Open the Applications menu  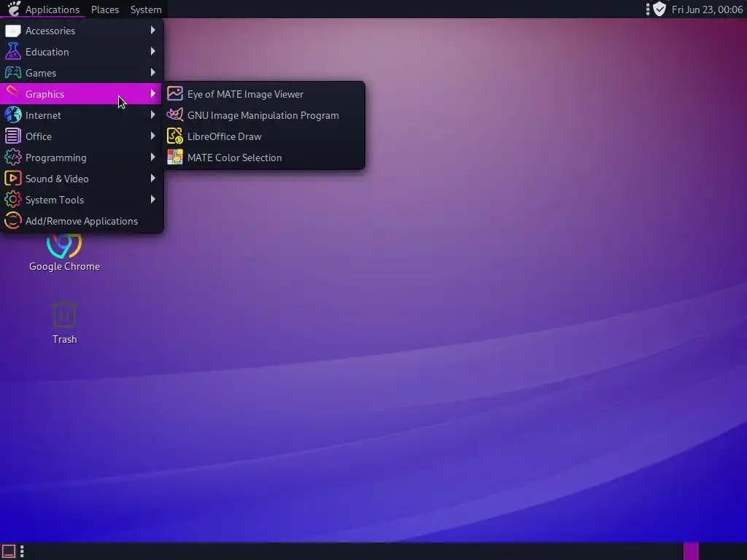pyautogui.click(x=53, y=9)
